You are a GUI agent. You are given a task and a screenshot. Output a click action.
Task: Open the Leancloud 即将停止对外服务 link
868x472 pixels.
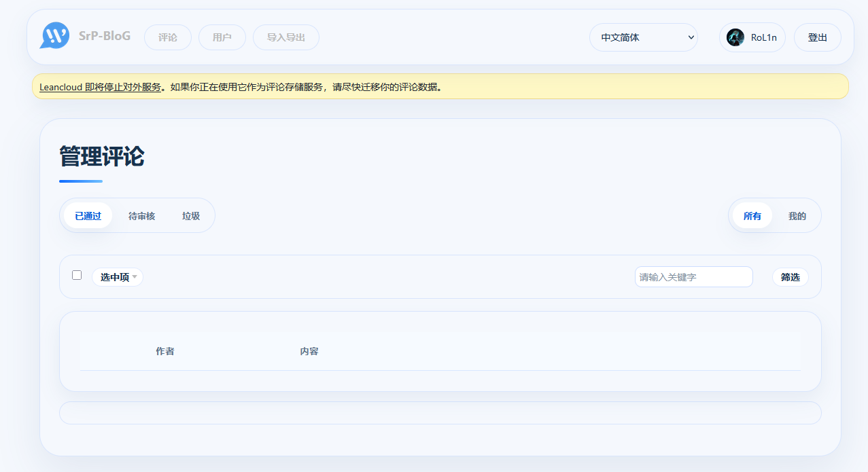click(x=101, y=87)
